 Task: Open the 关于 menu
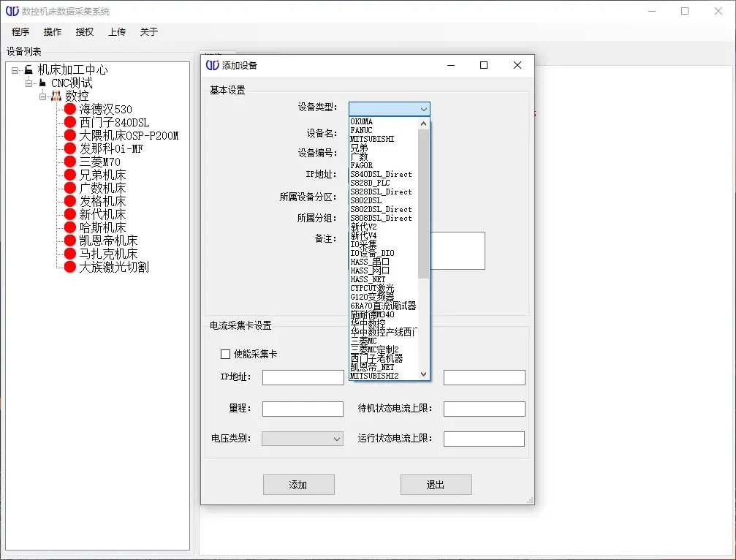click(x=149, y=32)
